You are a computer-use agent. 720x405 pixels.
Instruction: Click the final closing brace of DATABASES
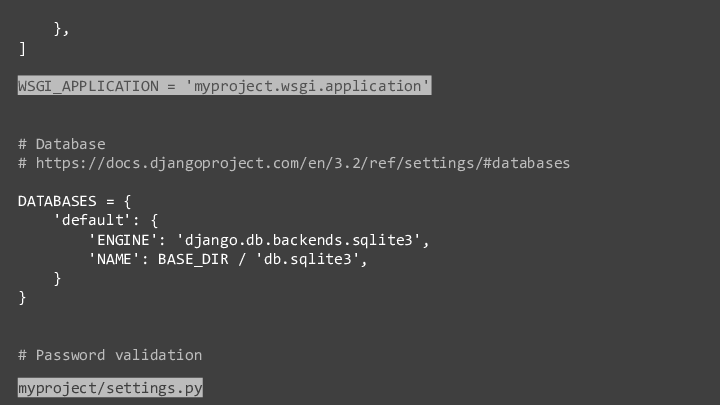[x=22, y=298]
